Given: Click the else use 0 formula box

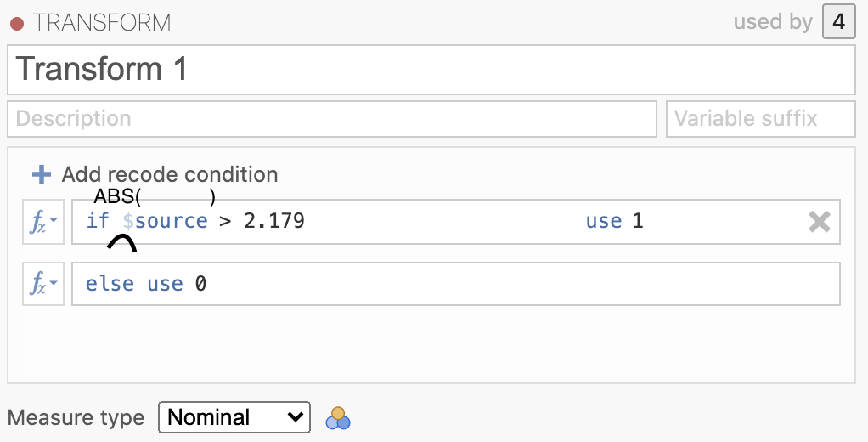Looking at the screenshot, I should click(455, 284).
